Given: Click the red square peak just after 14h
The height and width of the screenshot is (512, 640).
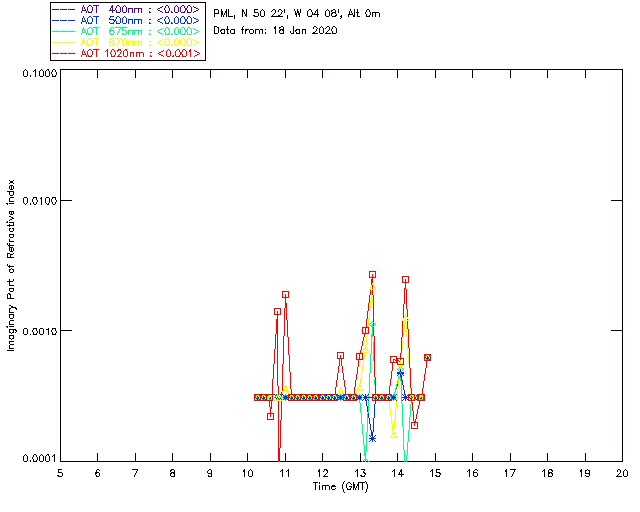Looking at the screenshot, I should click(x=405, y=280).
